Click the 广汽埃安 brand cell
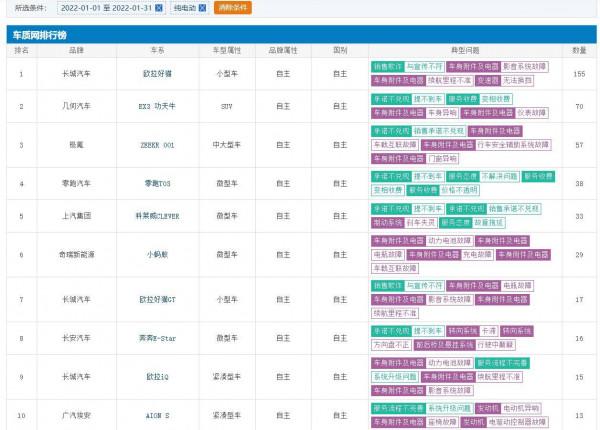Image resolution: width=600 pixels, height=430 pixels. pyautogui.click(x=77, y=415)
